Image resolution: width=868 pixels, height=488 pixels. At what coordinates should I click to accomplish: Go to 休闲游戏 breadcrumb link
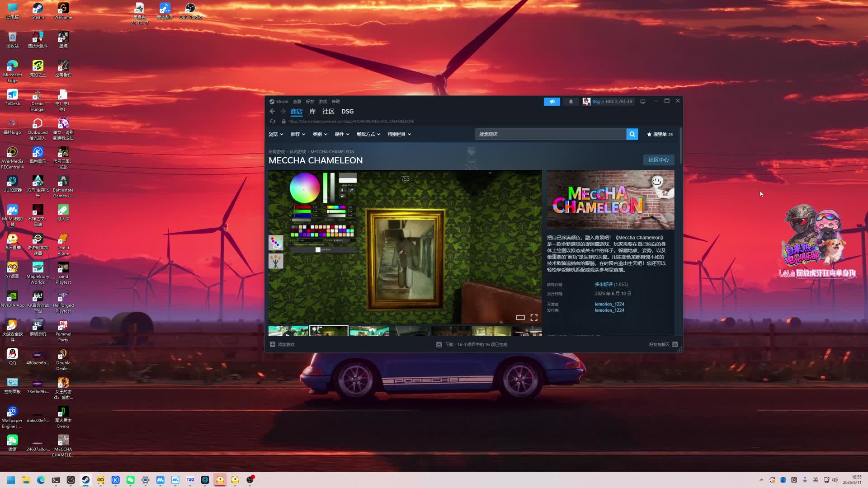(x=297, y=152)
